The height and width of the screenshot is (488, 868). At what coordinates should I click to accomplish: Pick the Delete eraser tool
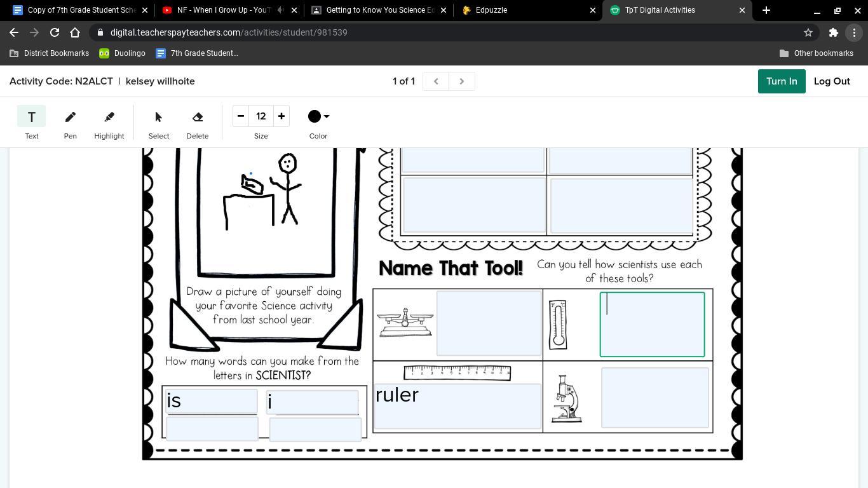click(x=197, y=117)
